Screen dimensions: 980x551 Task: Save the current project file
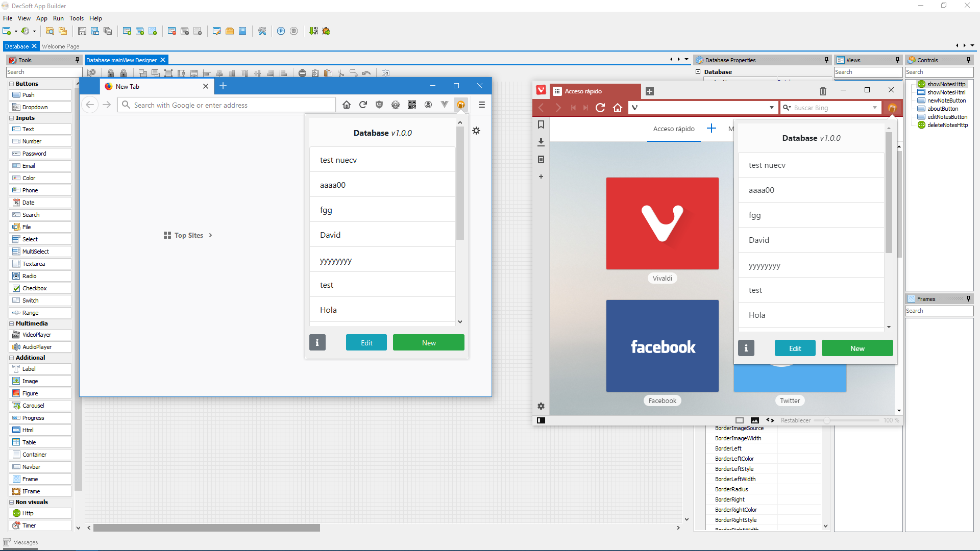coord(82,31)
